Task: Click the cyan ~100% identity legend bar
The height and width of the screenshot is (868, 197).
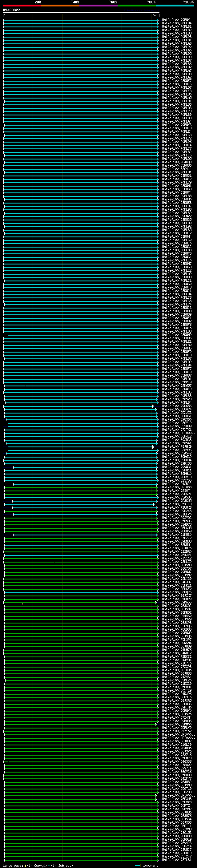Action: pyautogui.click(x=175, y=6)
